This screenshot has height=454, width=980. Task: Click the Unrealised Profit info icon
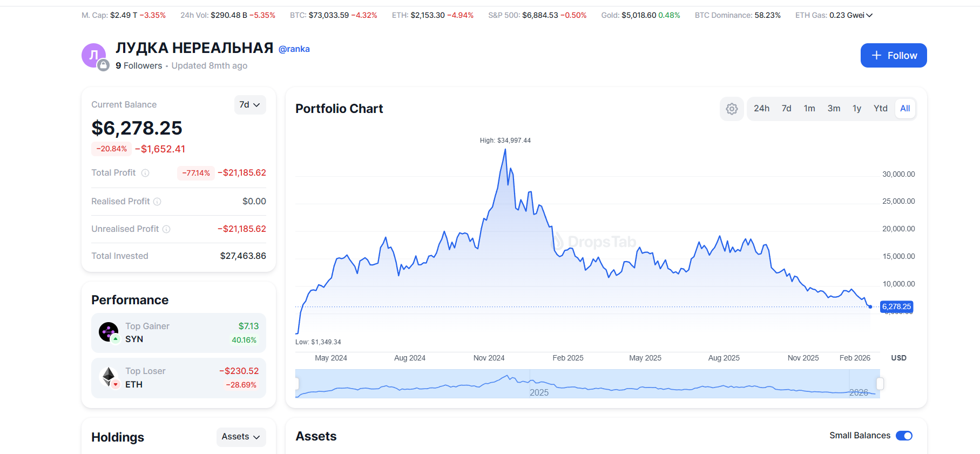point(166,229)
